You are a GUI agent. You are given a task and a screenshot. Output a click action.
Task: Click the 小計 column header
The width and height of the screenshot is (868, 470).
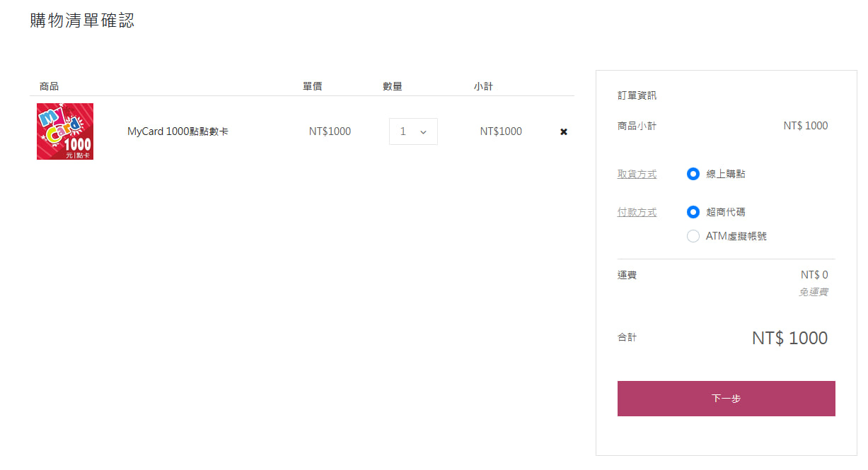(x=483, y=86)
